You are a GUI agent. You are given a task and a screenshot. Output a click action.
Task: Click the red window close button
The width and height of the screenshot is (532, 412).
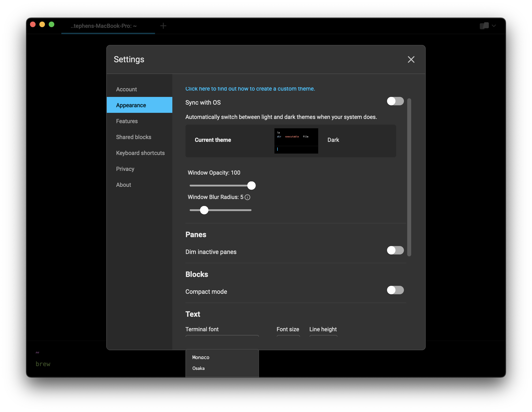click(33, 25)
